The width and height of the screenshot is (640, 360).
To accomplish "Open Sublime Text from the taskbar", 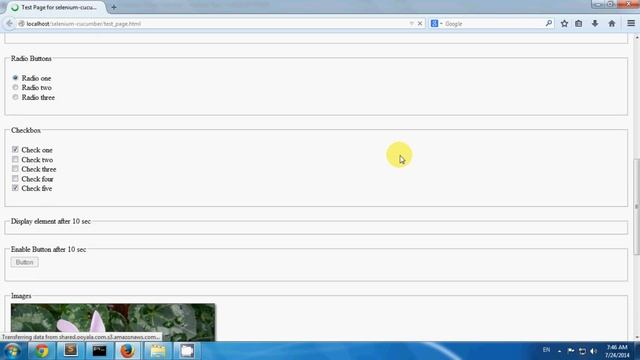I will [x=71, y=351].
